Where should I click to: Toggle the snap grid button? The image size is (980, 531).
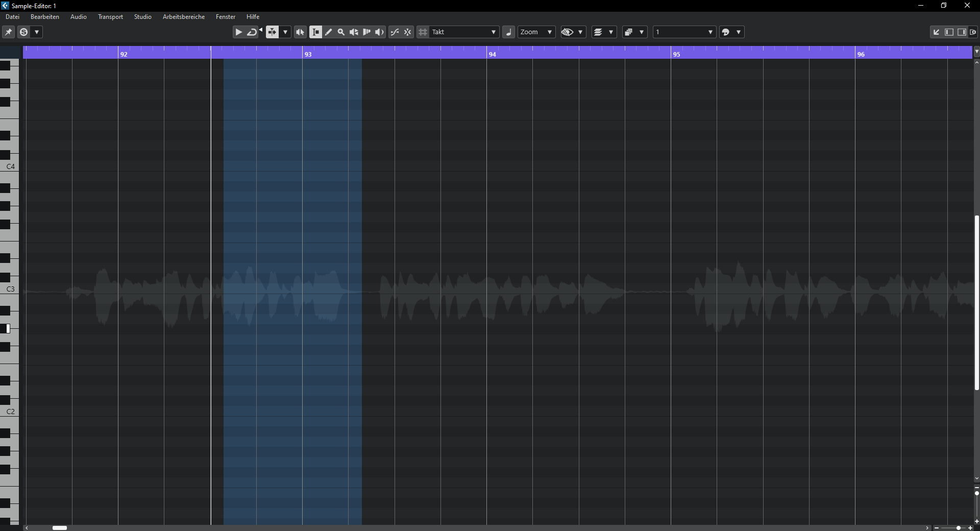pos(423,32)
